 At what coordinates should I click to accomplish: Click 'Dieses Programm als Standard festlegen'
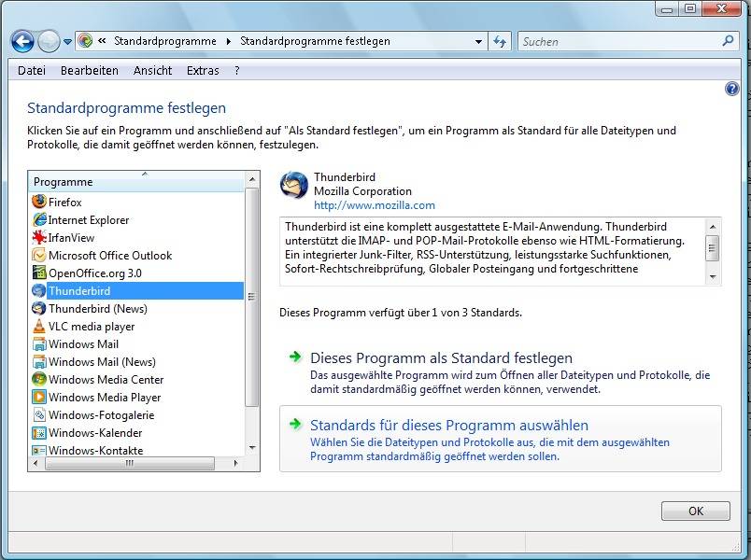441,357
